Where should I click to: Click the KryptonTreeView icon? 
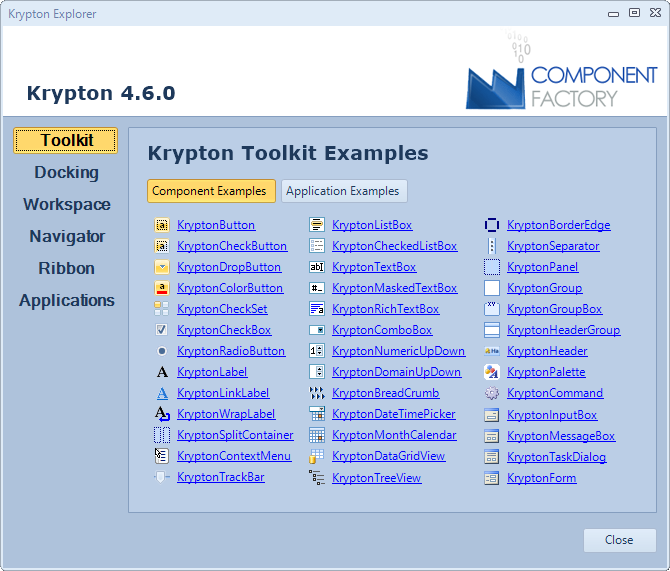317,478
